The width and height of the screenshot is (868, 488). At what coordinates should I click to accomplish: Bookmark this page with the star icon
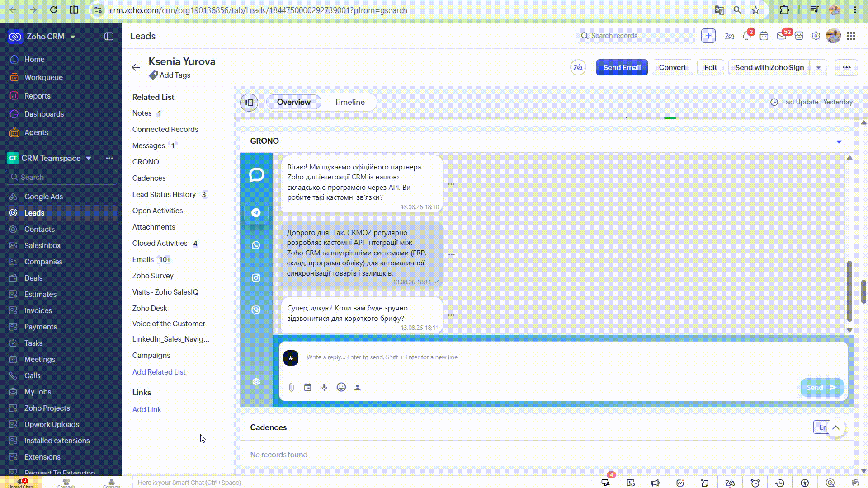[756, 10]
